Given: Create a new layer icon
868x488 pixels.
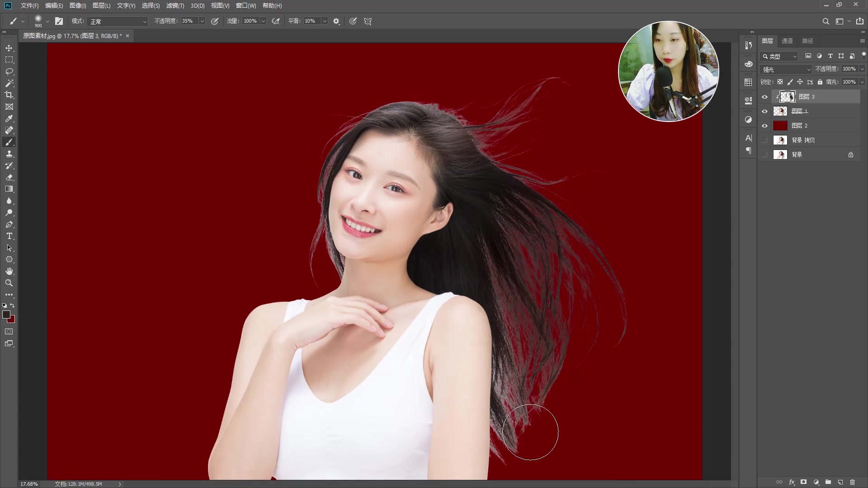Looking at the screenshot, I should coord(840,482).
